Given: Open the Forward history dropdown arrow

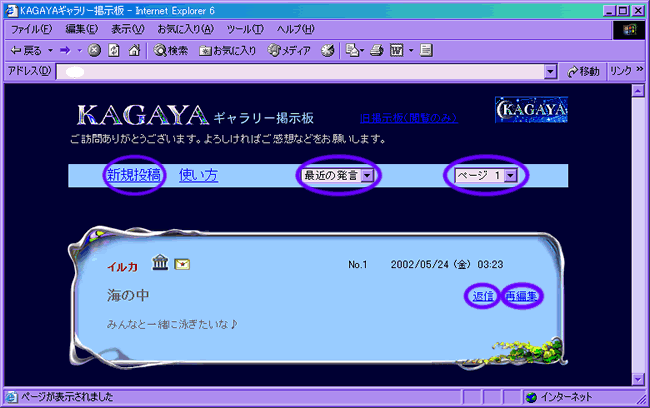Looking at the screenshot, I should click(x=79, y=51).
